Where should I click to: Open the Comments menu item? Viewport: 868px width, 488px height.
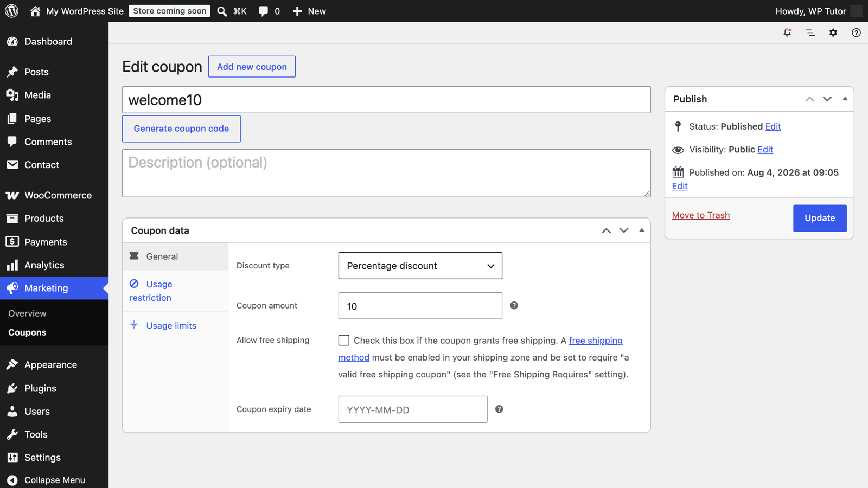coord(54,142)
